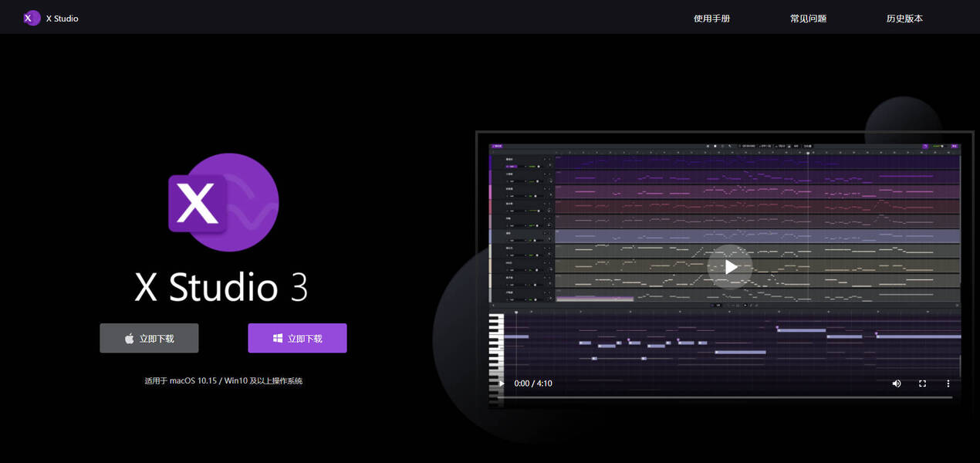Click the large purple X Studio 3 emblem

click(223, 202)
